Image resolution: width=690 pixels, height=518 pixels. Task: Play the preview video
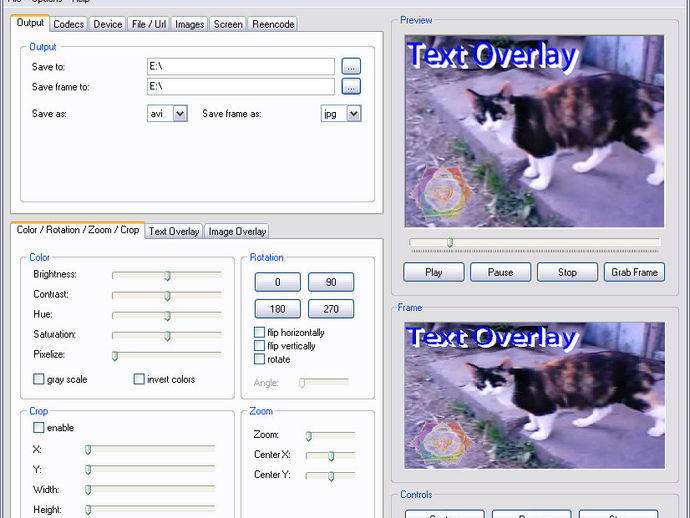(x=433, y=272)
